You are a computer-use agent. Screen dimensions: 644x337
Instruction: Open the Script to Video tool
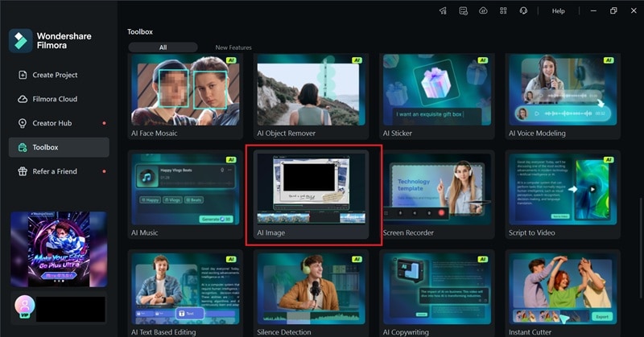pos(563,195)
